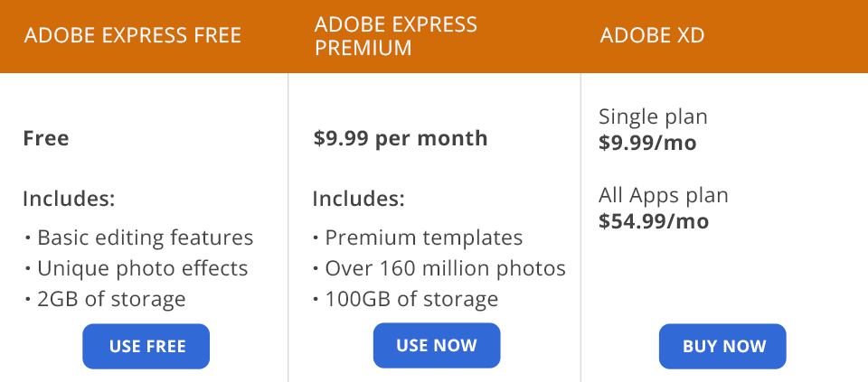
Task: Click the Free price label
Action: 46,139
